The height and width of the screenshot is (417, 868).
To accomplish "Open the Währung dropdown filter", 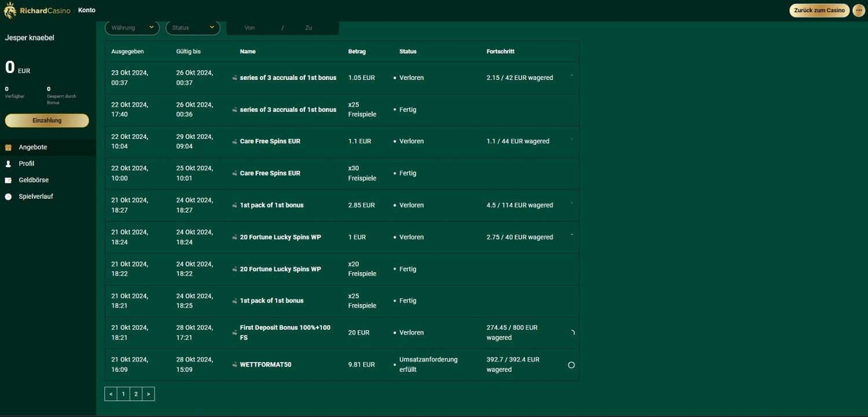I will pyautogui.click(x=132, y=27).
